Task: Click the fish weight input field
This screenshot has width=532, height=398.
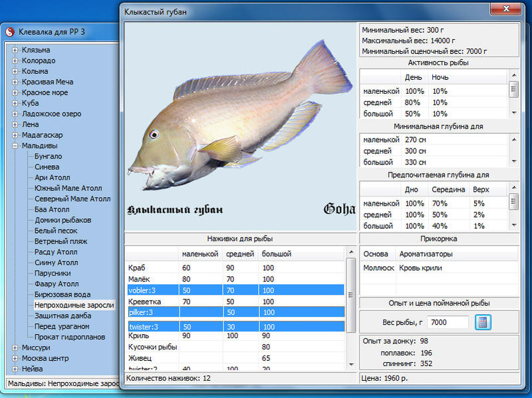Action: click(448, 322)
